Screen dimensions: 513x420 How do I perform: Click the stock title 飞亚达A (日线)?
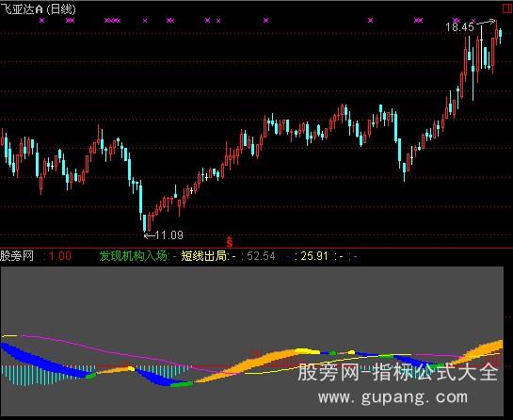[38, 9]
